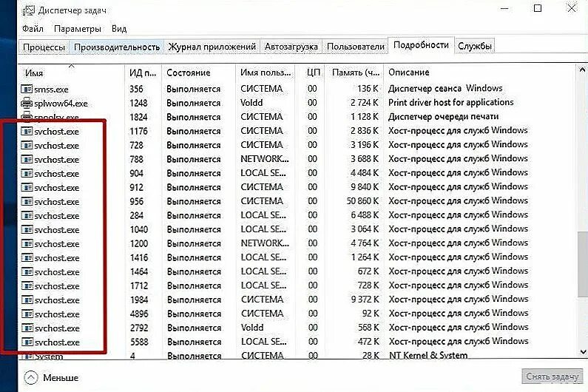Click memory value 2 724 K
Image resolution: width=588 pixels, height=392 pixels.
coord(365,102)
